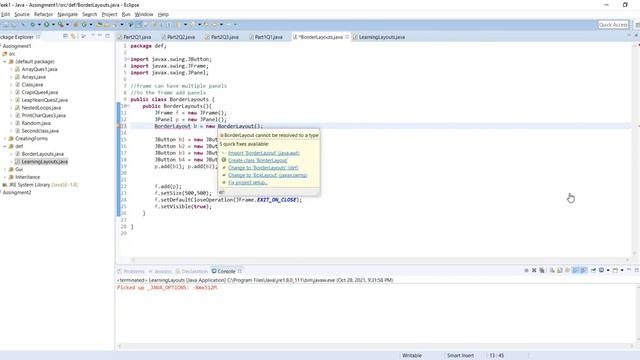Viewport: 640px width, 360px height.
Task: Close the BorderLayouts.java editor tab
Action: (x=347, y=37)
